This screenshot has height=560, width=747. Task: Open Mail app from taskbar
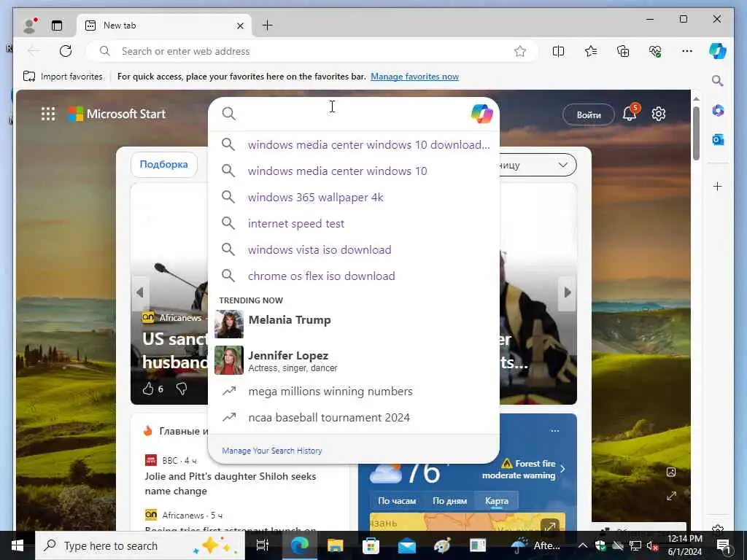point(407,545)
